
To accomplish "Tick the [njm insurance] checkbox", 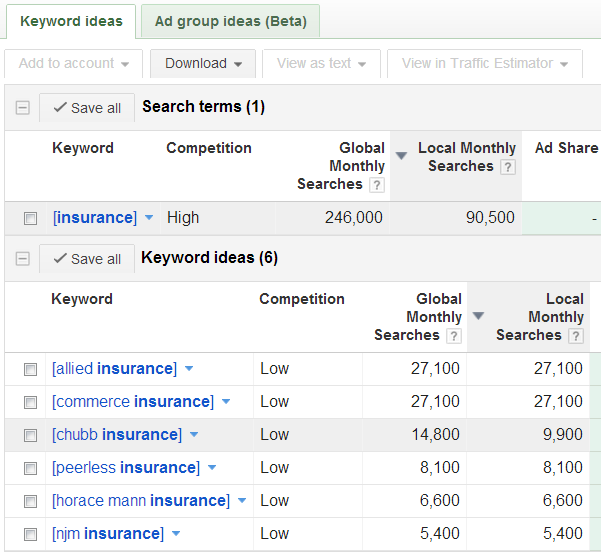I will pyautogui.click(x=30, y=534).
